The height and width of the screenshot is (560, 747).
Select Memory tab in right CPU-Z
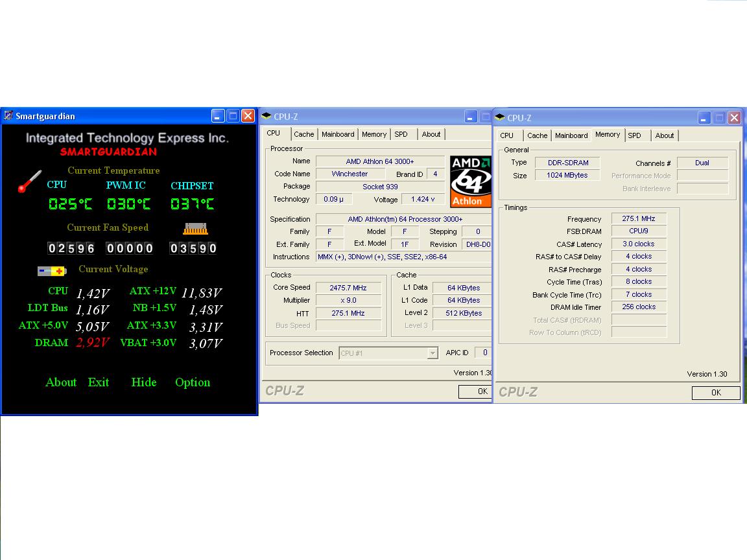[608, 135]
